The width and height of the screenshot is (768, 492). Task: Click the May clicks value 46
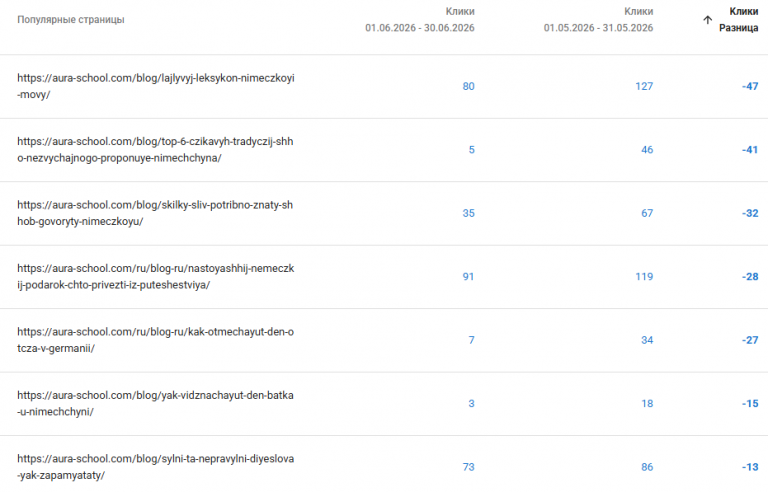[647, 150]
